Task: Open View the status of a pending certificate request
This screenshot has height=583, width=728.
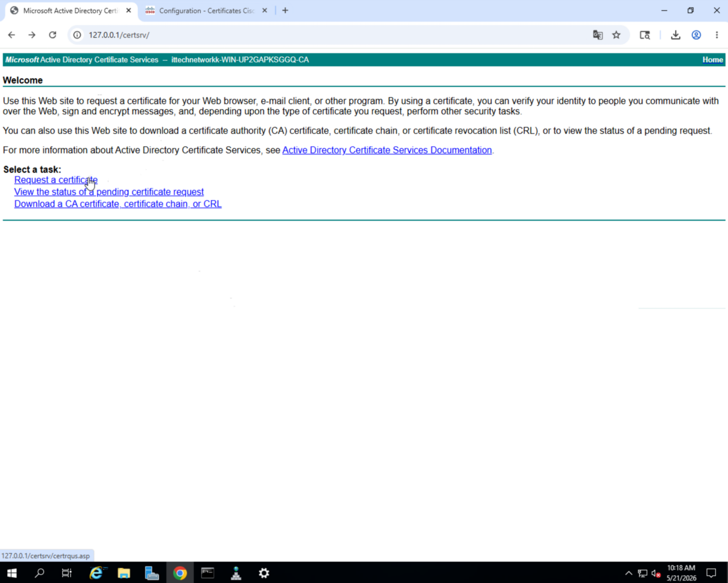Action: (109, 192)
